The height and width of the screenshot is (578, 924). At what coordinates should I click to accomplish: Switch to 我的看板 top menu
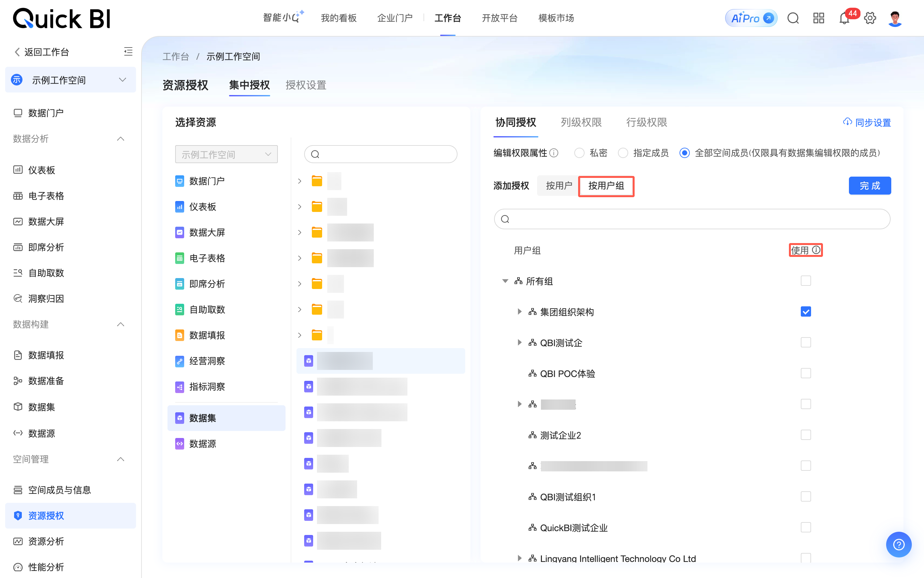[x=339, y=18]
